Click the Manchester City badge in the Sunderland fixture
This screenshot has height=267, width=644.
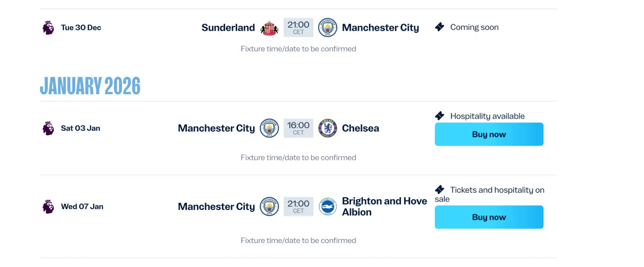(x=327, y=28)
